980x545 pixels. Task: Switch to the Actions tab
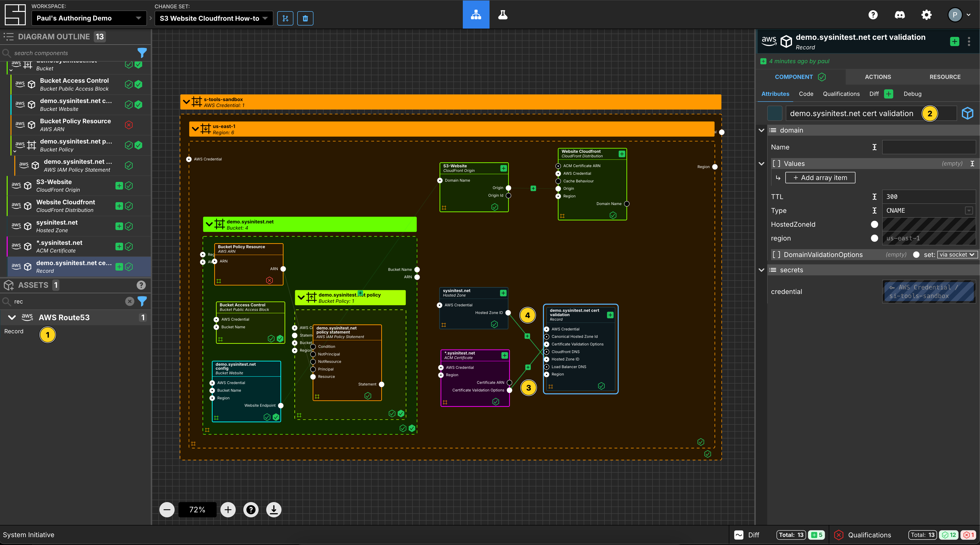click(878, 77)
